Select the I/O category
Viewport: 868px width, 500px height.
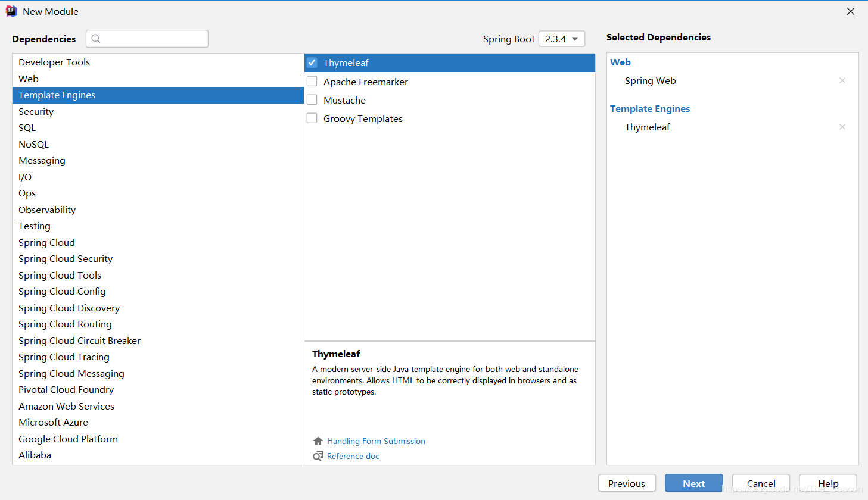[158, 177]
